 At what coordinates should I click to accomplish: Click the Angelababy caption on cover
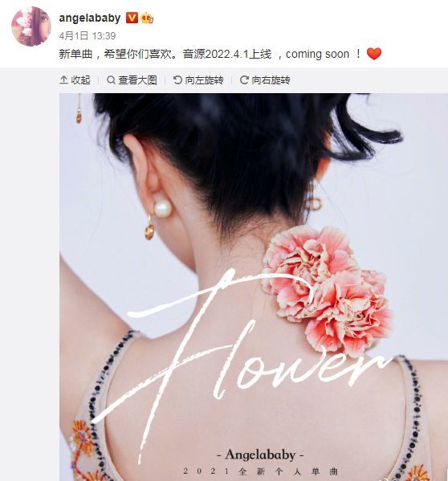[x=260, y=455]
